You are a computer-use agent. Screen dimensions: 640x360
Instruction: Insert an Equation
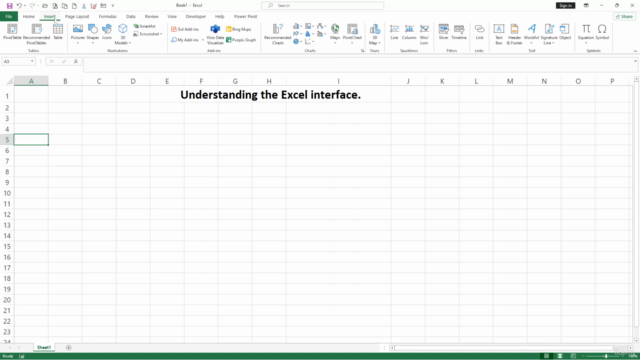[586, 34]
